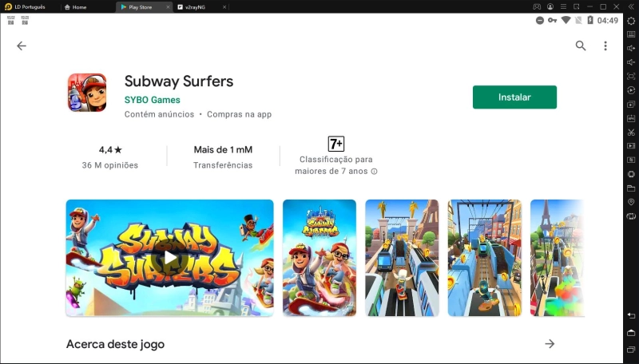
Task: Expand Acerca deste jogo with arrow
Action: click(550, 344)
